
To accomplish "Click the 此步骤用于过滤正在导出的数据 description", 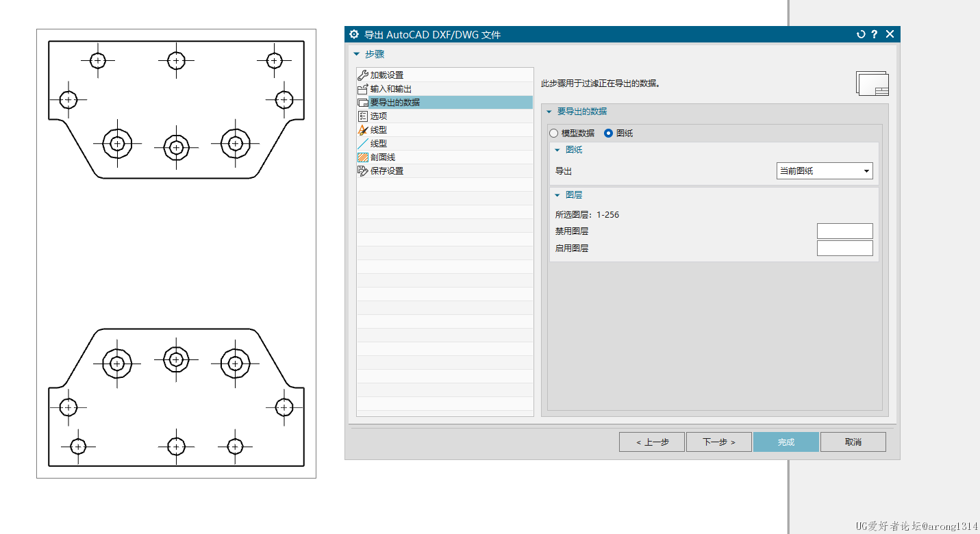I will click(601, 84).
